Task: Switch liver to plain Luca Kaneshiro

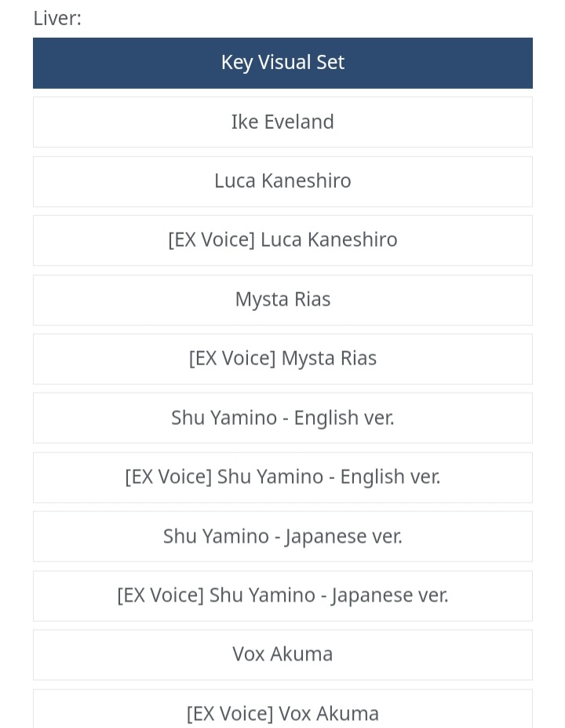Action: click(x=282, y=181)
